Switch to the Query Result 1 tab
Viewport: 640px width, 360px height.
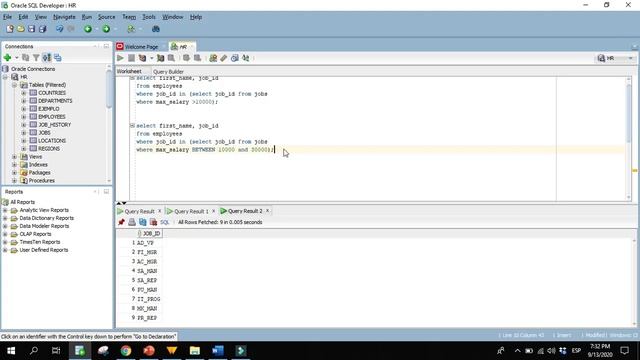[x=191, y=211]
